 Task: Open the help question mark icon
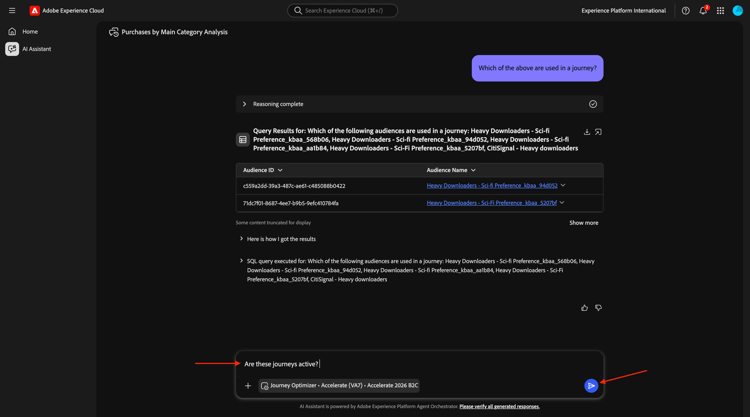pos(685,11)
